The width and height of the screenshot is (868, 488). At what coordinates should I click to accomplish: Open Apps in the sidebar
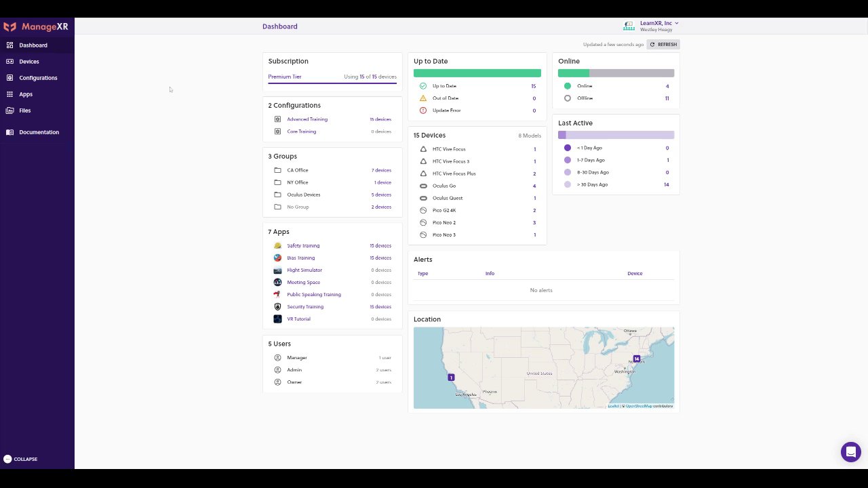[x=37, y=94]
